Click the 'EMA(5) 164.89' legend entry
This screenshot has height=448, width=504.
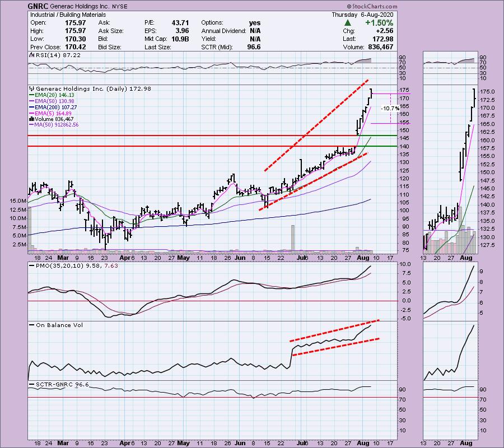(x=53, y=114)
